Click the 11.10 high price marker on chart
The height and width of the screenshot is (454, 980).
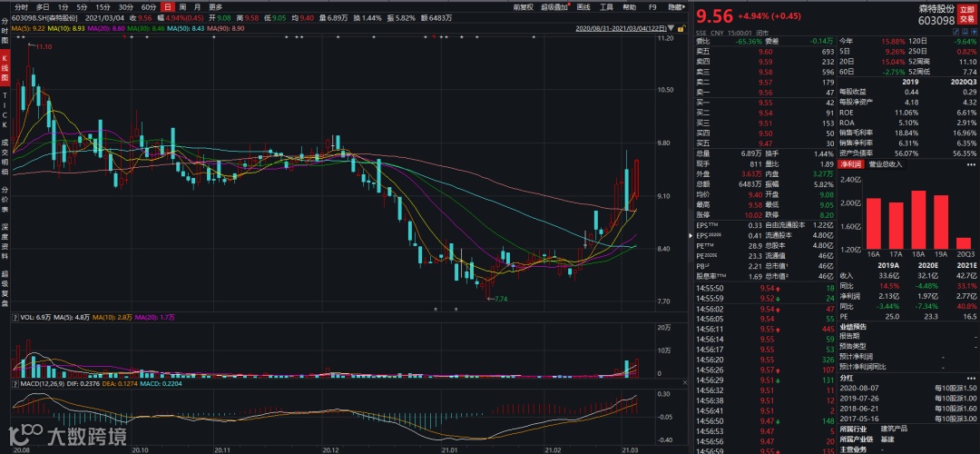coord(44,47)
